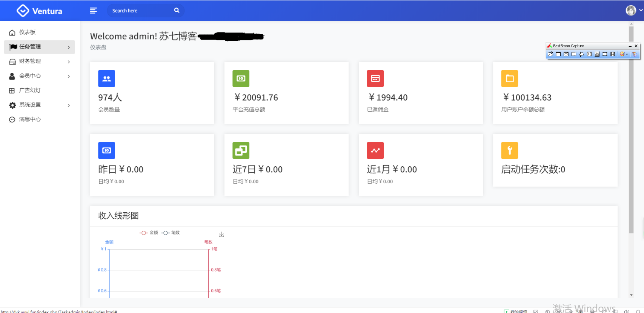Viewport: 644px width, 313px height.
Task: Expand the 财务管理 submenu arrow
Action: click(69, 61)
